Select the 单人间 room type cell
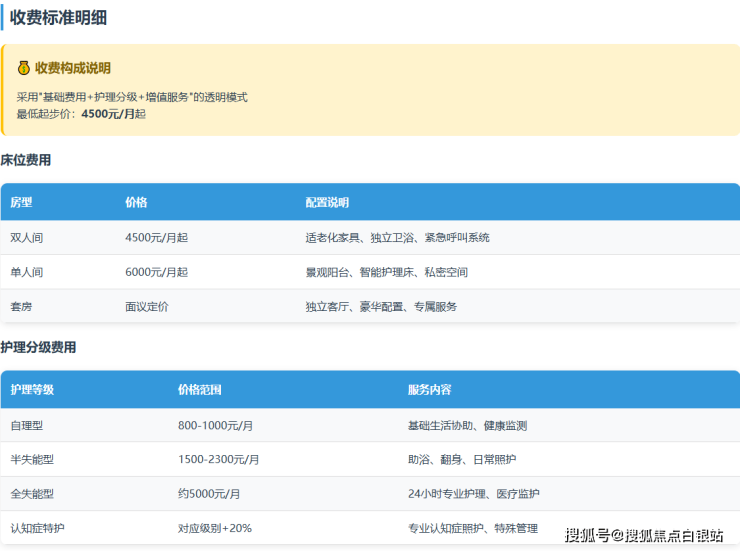The width and height of the screenshot is (740, 551). pos(27,272)
